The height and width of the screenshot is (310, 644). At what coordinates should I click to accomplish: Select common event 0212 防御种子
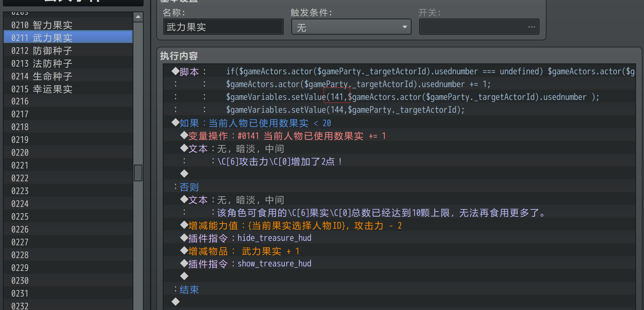(68, 50)
